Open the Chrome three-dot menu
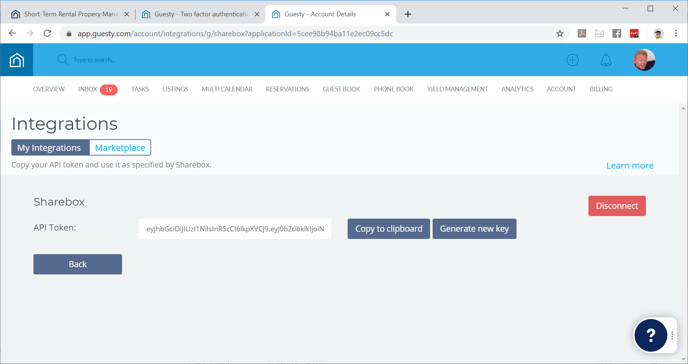The height and width of the screenshot is (364, 688). [676, 33]
